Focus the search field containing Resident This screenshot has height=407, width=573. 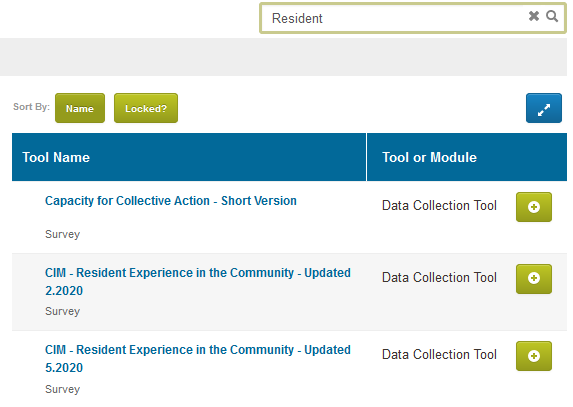[x=395, y=18]
